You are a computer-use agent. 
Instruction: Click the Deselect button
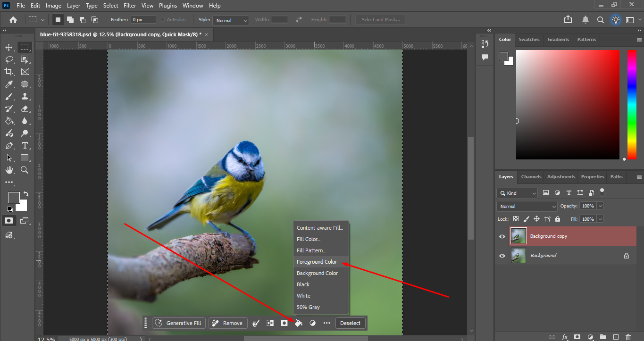[350, 323]
